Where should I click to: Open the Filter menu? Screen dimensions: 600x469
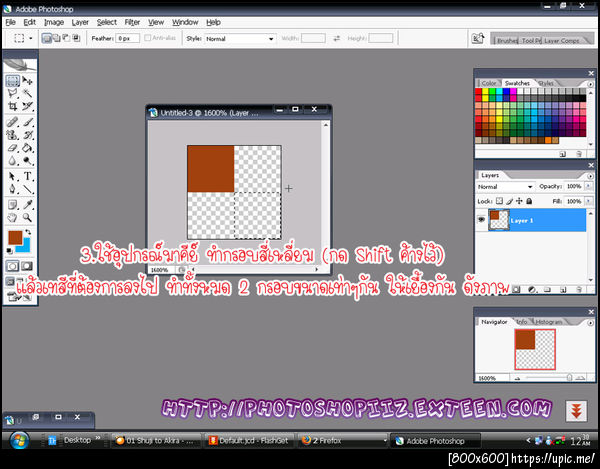click(x=132, y=22)
